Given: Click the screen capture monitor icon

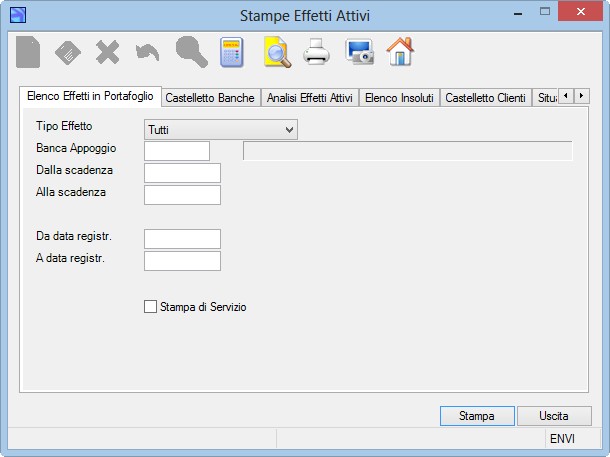Looking at the screenshot, I should (359, 52).
